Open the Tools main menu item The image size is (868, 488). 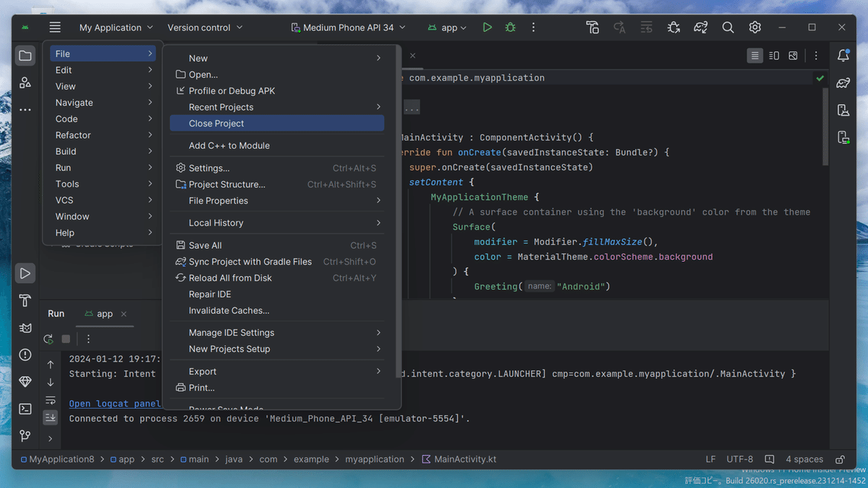(103, 184)
